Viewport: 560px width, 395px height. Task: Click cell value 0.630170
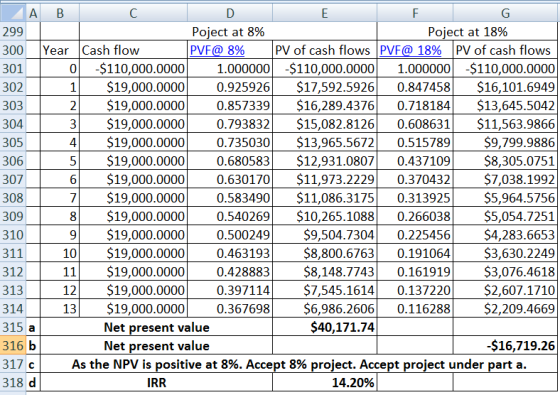tap(230, 179)
